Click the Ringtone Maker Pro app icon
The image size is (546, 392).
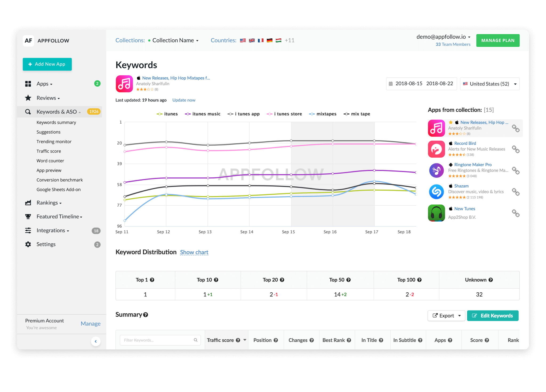[x=436, y=170]
